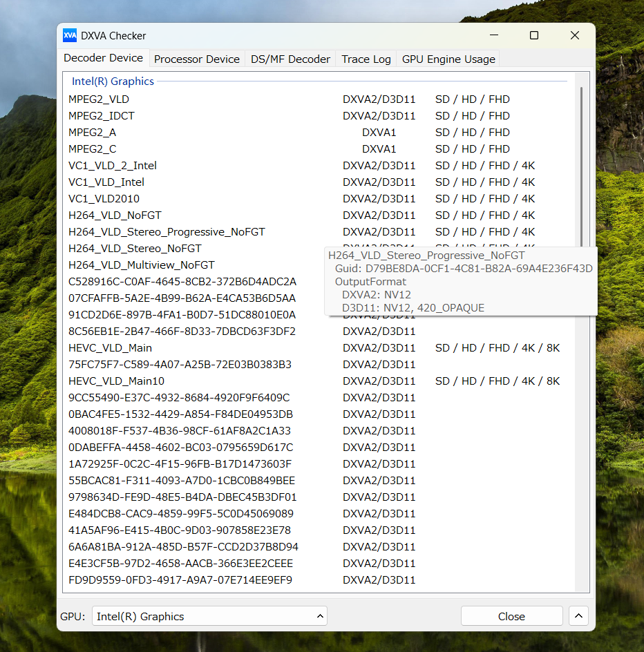
Task: Select the 91CD2D6E-897B-4FA1 GUID row
Action: [x=195, y=315]
